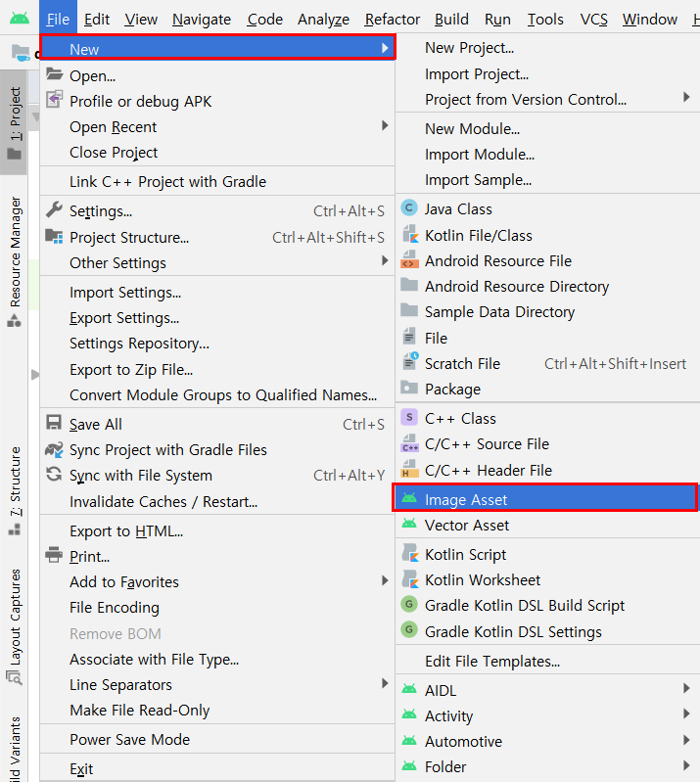Click the Android Studio logo icon
This screenshot has width=700, height=782.
pyautogui.click(x=20, y=19)
